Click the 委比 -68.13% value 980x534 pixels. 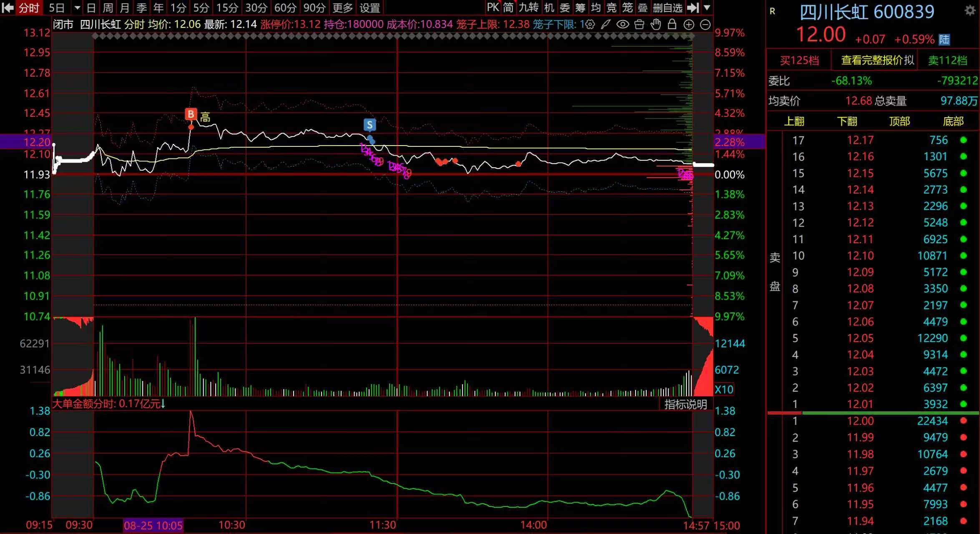(851, 81)
